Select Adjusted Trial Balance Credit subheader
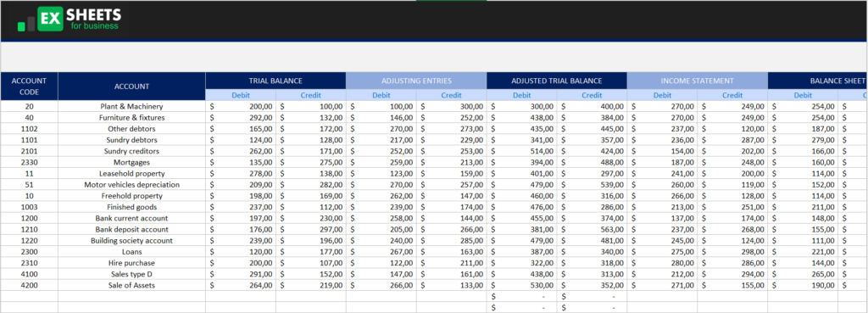Screen dimensions: 868x313 coord(592,95)
